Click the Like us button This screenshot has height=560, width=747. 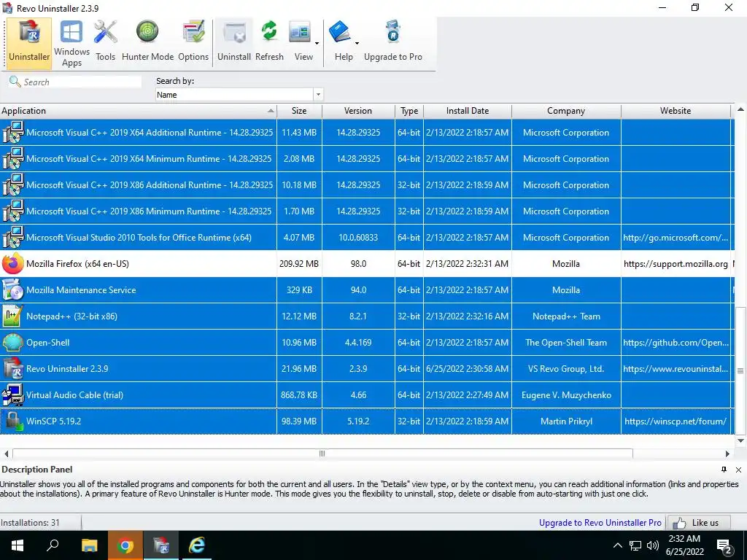click(699, 522)
